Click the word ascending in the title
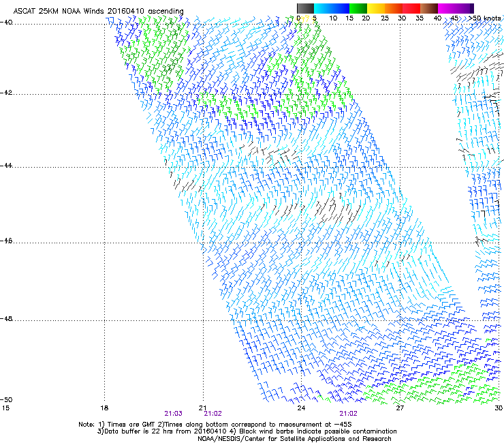Screen dimensions: 504x443 coord(166,12)
